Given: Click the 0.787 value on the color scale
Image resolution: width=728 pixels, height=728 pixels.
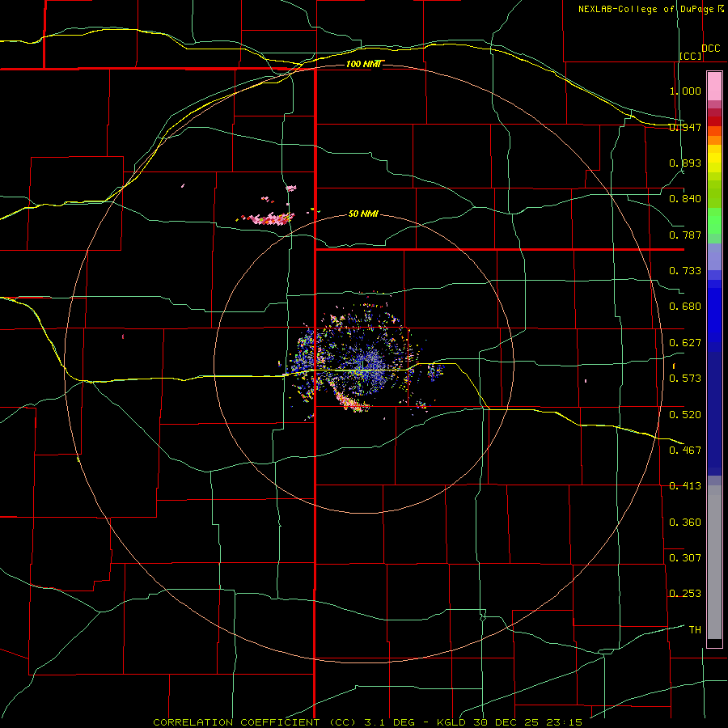Looking at the screenshot, I should (x=685, y=235).
